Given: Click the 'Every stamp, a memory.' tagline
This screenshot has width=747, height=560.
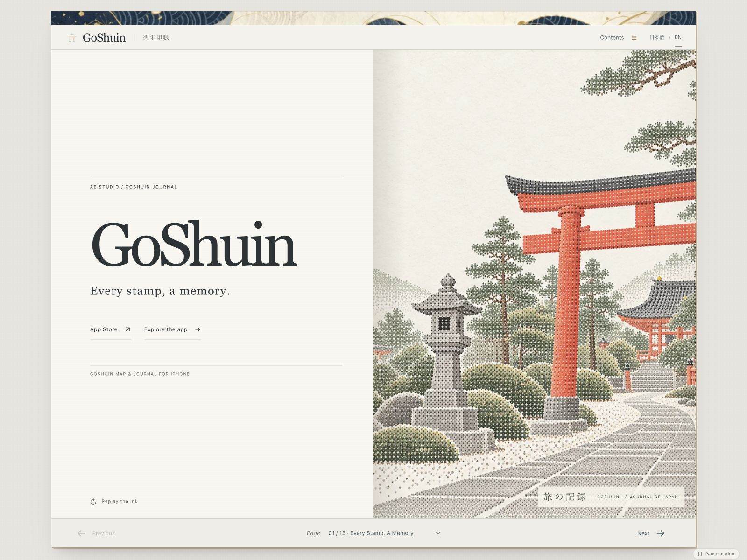Looking at the screenshot, I should coord(160,291).
